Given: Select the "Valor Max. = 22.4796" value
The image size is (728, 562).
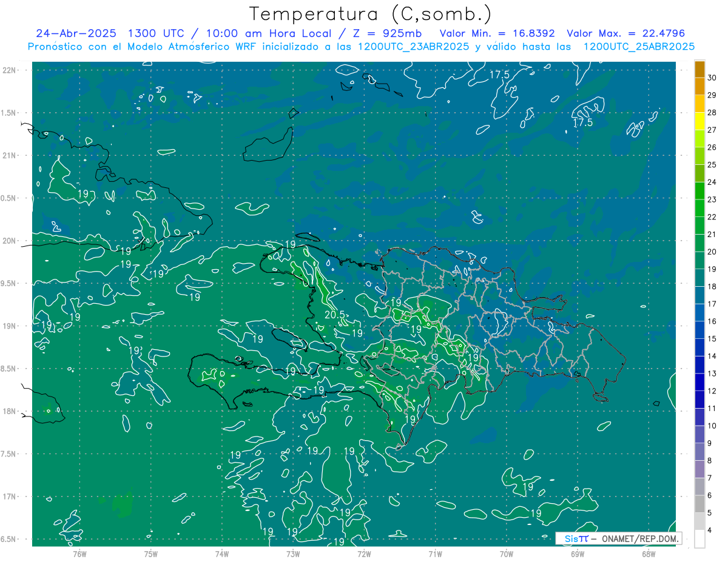Looking at the screenshot, I should point(625,33).
